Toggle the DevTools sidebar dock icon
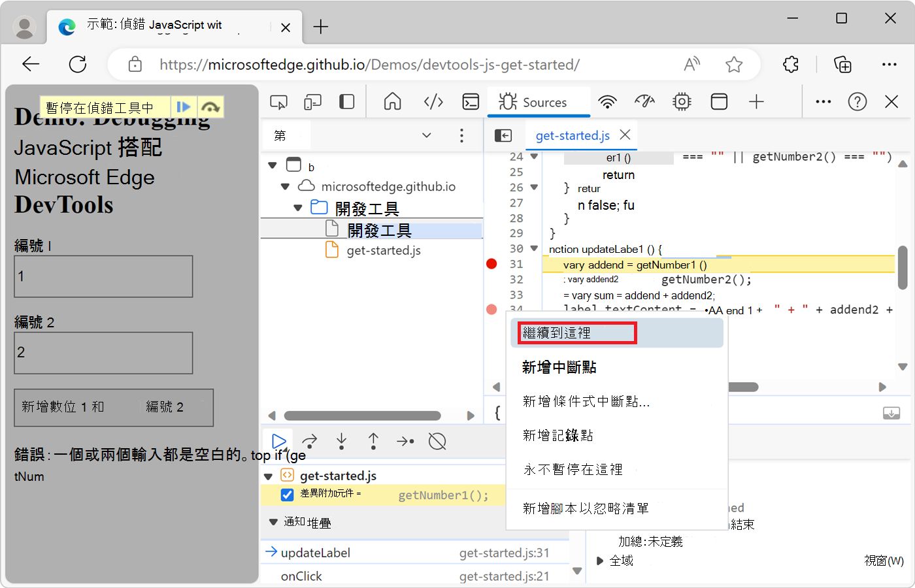The height and width of the screenshot is (588, 915). (x=347, y=102)
